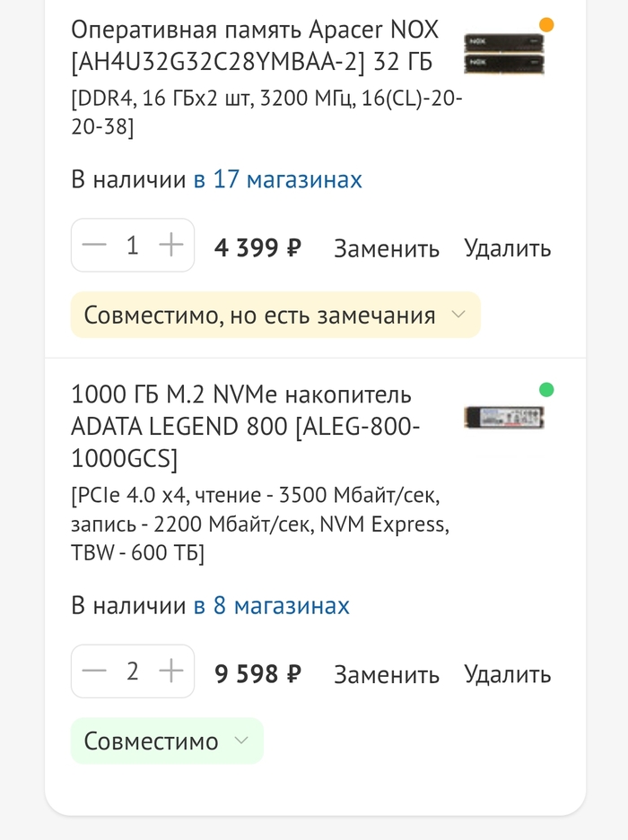
Task: Click the orange status dot on Apacer memory
Action: tap(545, 25)
